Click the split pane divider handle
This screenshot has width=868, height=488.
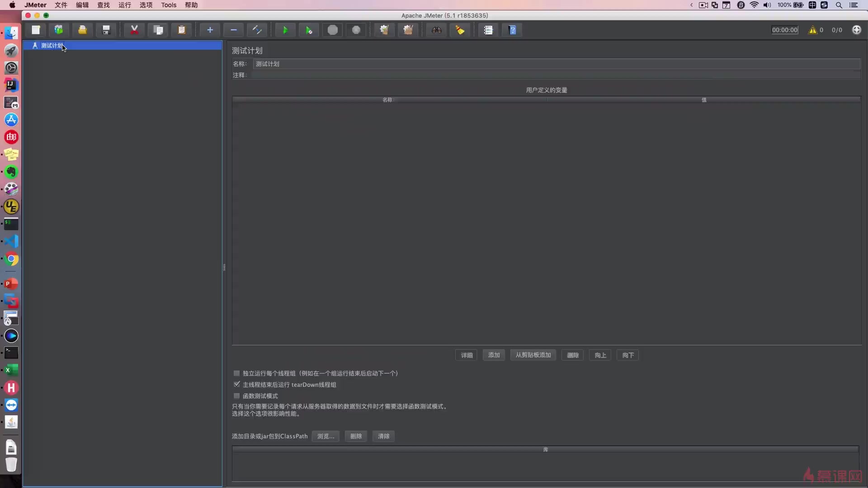click(x=224, y=267)
